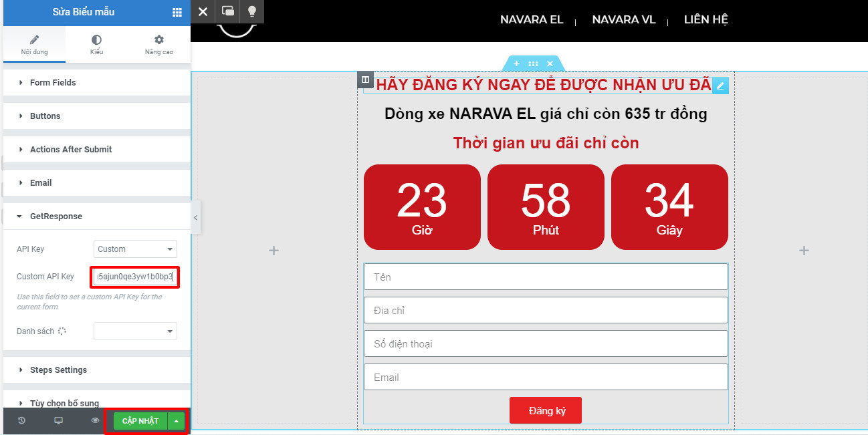Open the API Key dropdown

coord(135,249)
